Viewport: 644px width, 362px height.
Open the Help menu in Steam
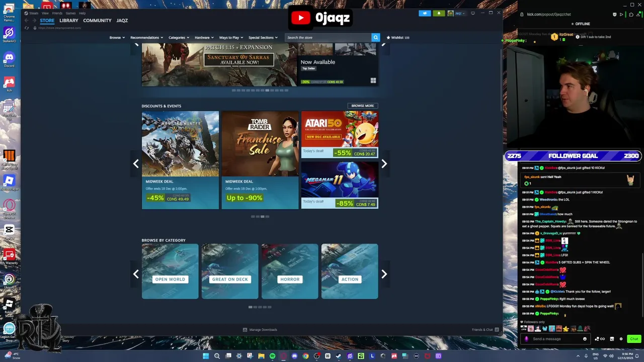click(x=82, y=13)
